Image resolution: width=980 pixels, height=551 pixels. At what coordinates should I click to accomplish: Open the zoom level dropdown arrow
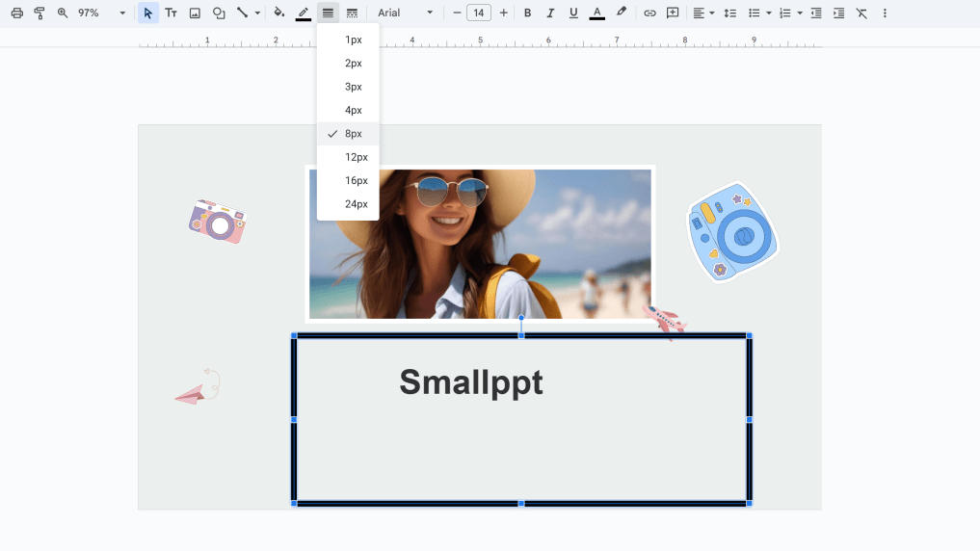click(122, 13)
